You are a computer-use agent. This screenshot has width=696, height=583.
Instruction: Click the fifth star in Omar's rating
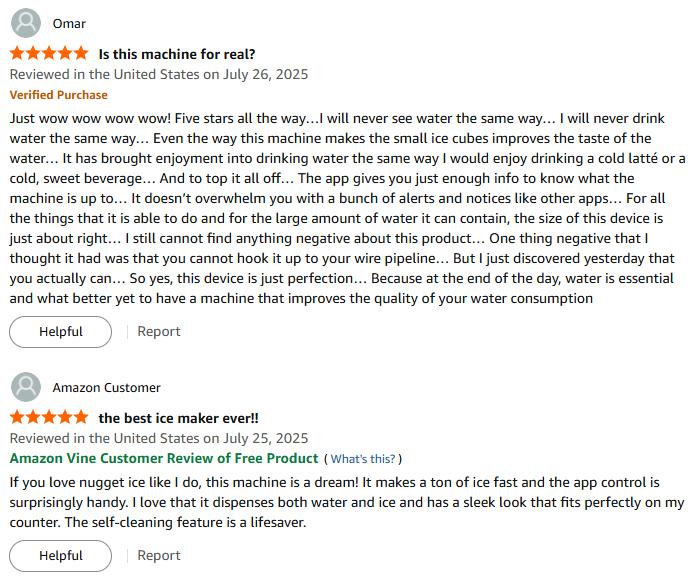(x=80, y=54)
